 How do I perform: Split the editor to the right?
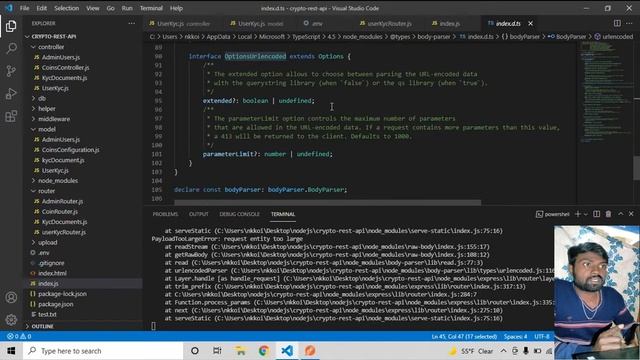pyautogui.click(x=617, y=23)
